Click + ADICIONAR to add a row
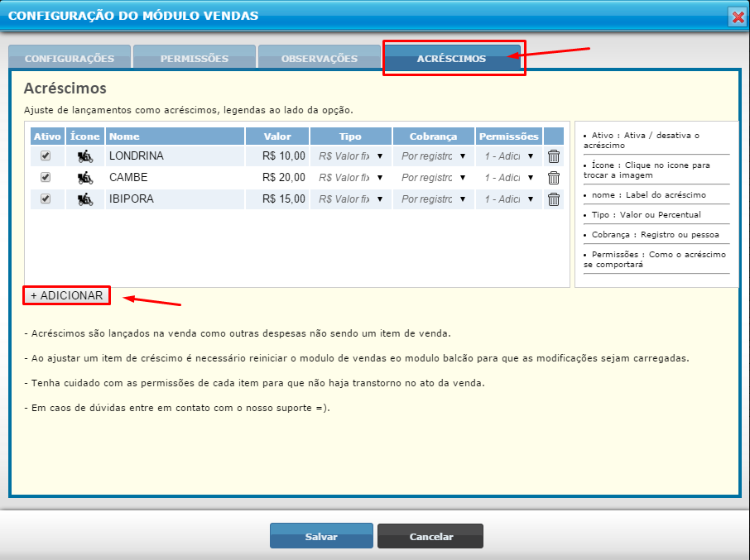The image size is (750, 560). (67, 295)
